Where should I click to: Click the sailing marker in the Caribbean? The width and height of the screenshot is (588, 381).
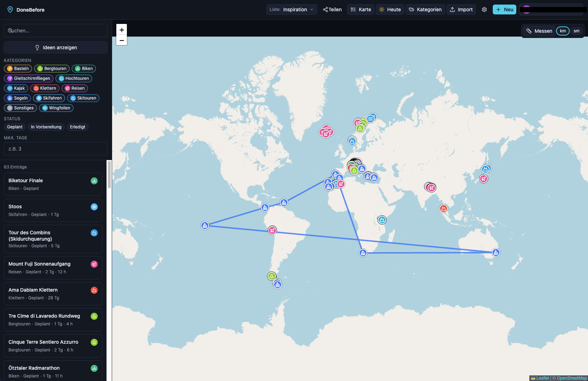284,203
